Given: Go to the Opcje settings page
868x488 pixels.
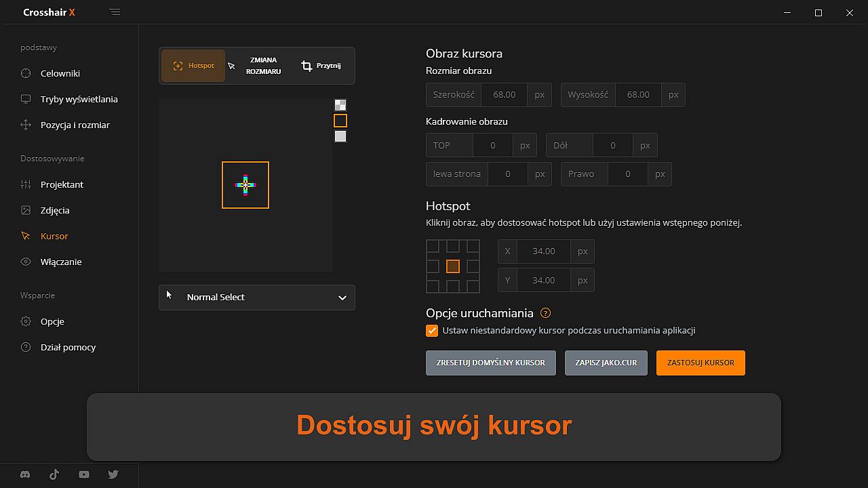Looking at the screenshot, I should click(x=52, y=321).
